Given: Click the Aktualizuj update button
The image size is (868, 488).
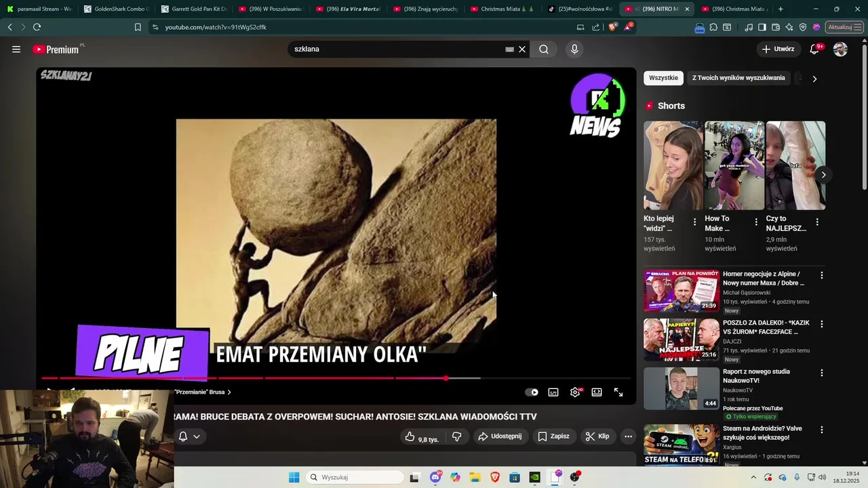Looking at the screenshot, I should point(844,27).
